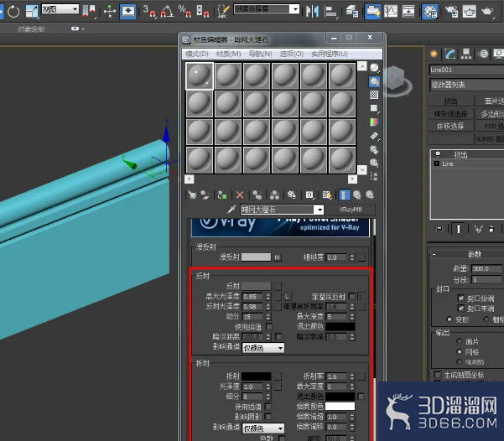504x441 pixels.
Task: Click the Make Unique icon
Action: coord(274,195)
